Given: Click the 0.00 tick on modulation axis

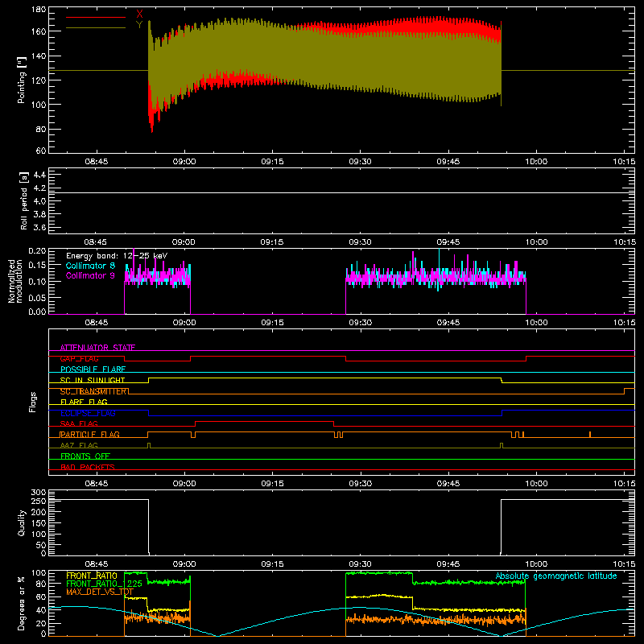Looking at the screenshot, I should pos(37,312).
